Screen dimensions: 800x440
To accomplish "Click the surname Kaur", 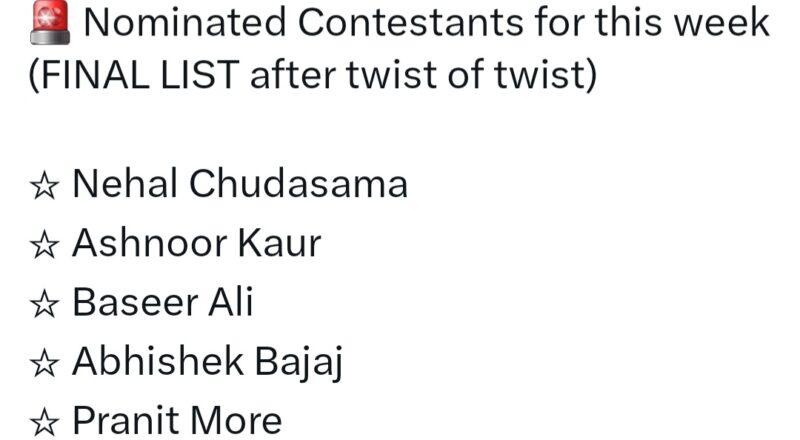I will pyautogui.click(x=280, y=243).
